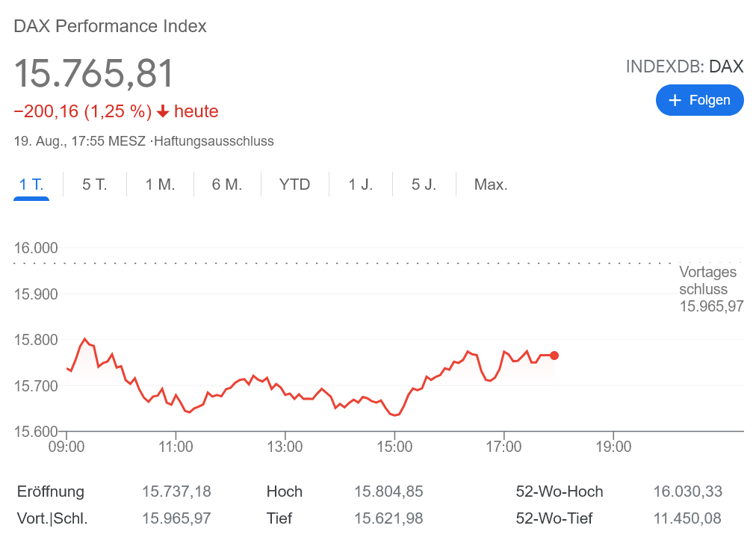Click the Folgen follow button
Image resolution: width=756 pixels, height=552 pixels.
click(699, 100)
